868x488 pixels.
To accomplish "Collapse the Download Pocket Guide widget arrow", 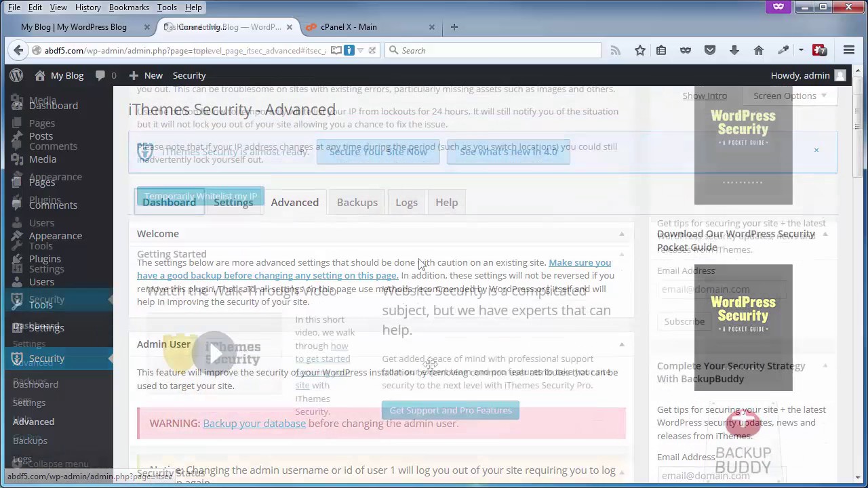I will point(825,234).
